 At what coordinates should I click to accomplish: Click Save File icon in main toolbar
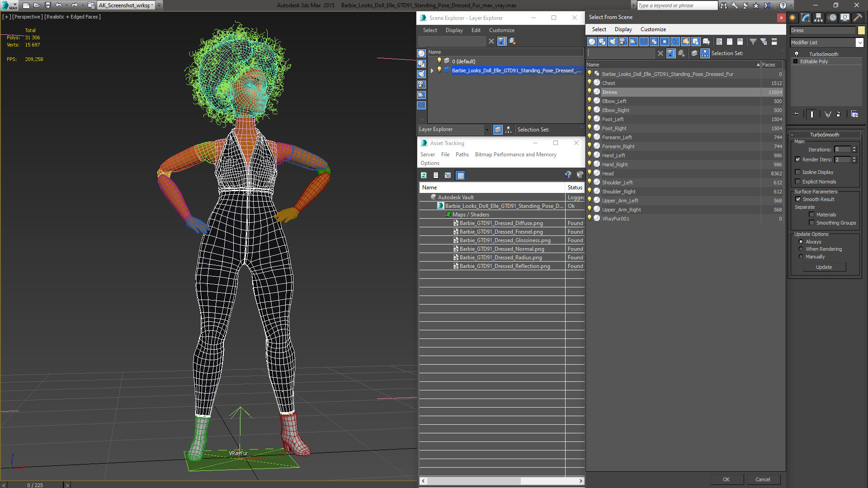point(47,5)
